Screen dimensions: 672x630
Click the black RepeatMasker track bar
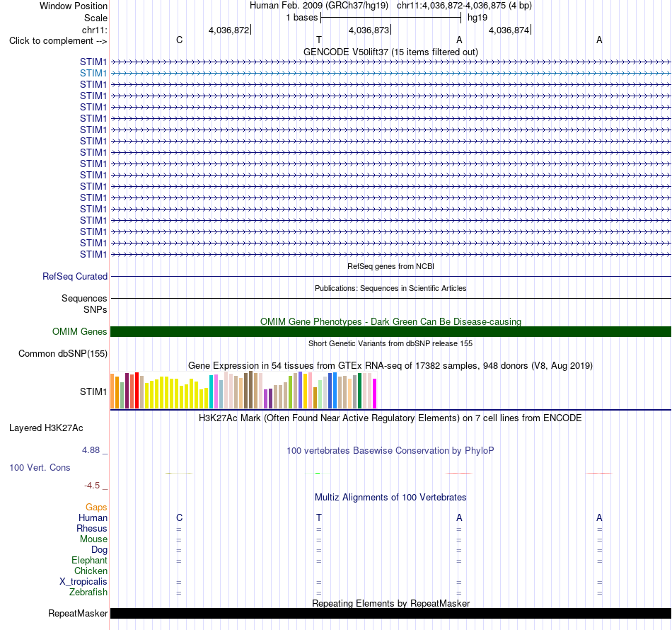pos(390,613)
